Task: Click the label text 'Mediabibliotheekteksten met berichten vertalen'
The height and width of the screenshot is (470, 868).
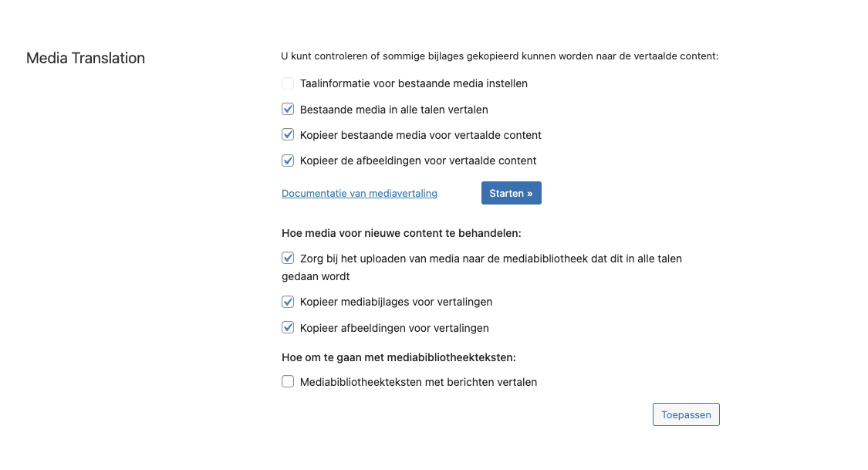Action: tap(418, 382)
